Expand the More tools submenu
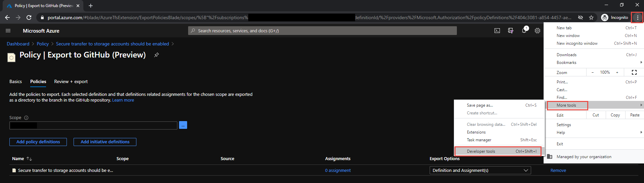The width and height of the screenshot is (644, 183). point(594,105)
